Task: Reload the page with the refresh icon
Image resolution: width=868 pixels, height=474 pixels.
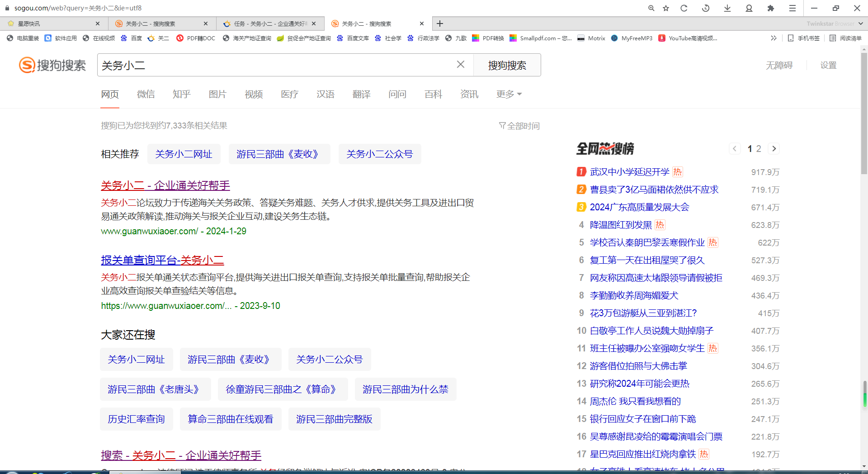Action: 684,8
